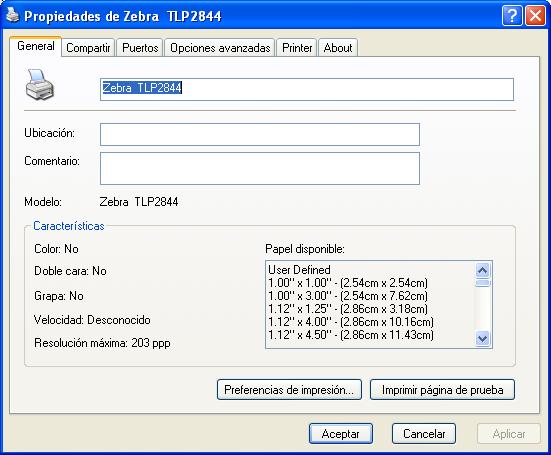The image size is (551, 455).
Task: Select paper size 1.12" x 1.25"
Action: tap(348, 309)
